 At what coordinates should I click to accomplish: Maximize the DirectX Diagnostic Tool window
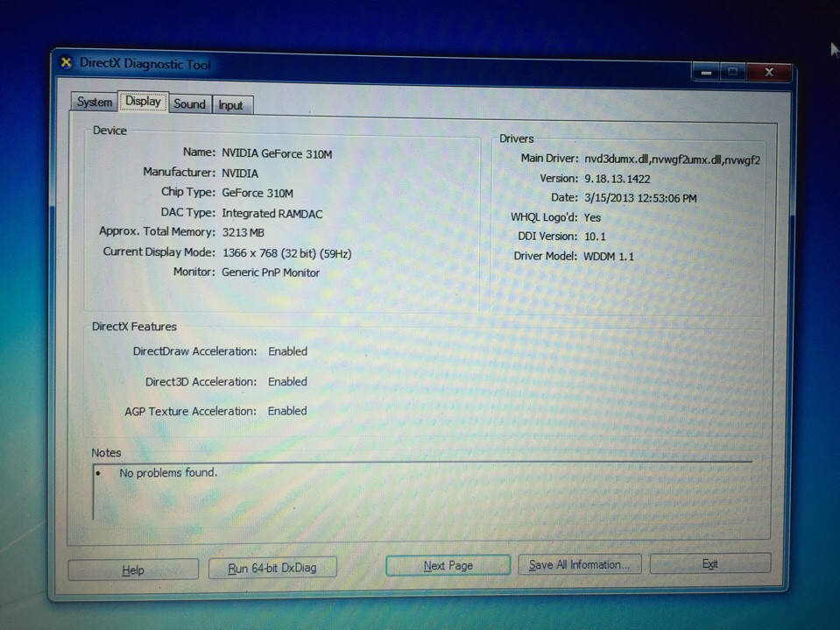(x=733, y=72)
